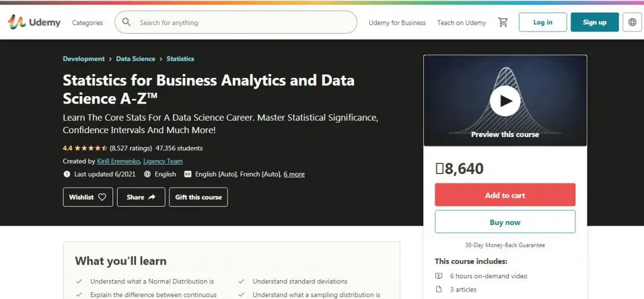The width and height of the screenshot is (644, 299).
Task: Go to Development breadcrumb
Action: pyautogui.click(x=84, y=59)
